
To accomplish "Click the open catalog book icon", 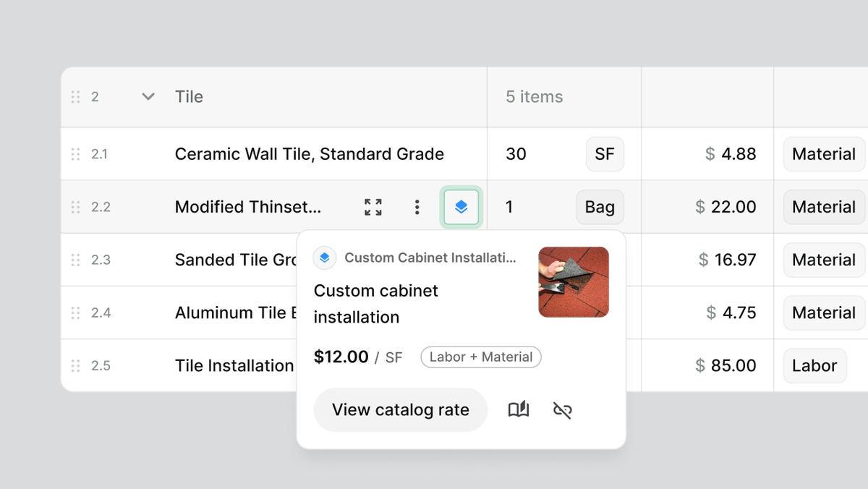I will pos(519,410).
